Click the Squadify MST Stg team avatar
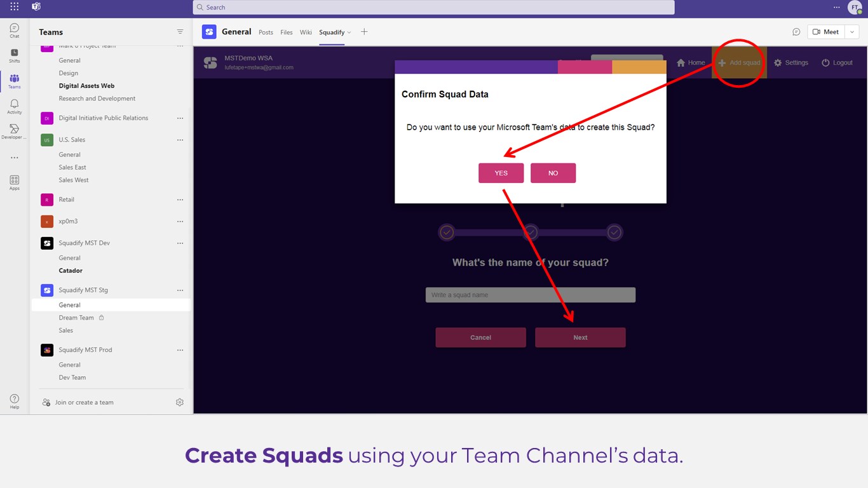868x488 pixels. pos(47,290)
